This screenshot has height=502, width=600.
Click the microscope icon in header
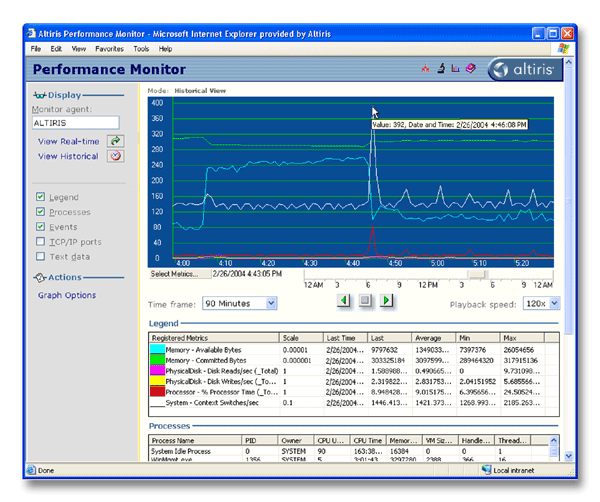441,68
